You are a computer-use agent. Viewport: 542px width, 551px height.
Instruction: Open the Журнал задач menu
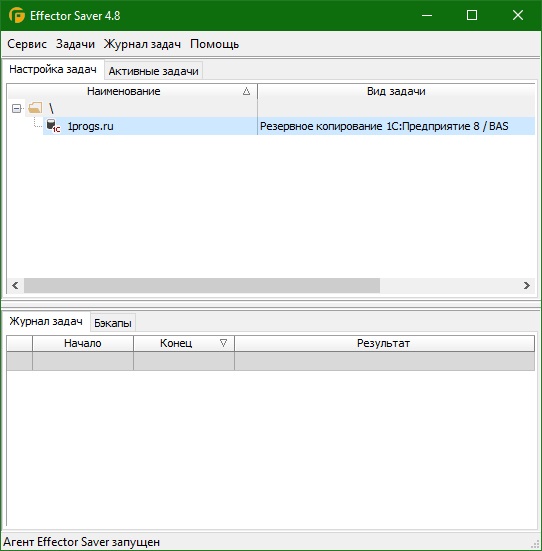click(142, 44)
